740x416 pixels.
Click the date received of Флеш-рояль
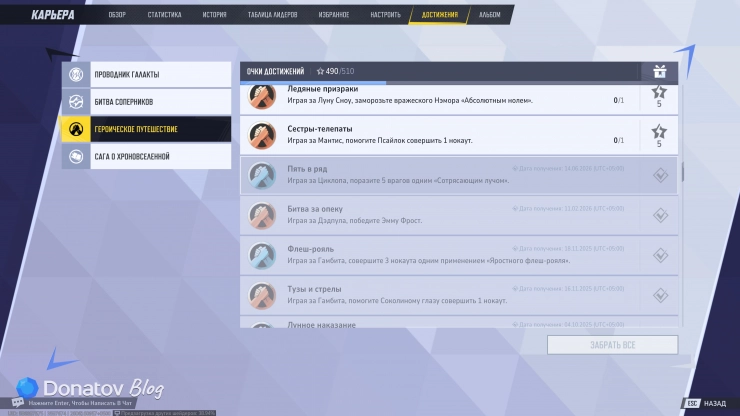coord(569,249)
